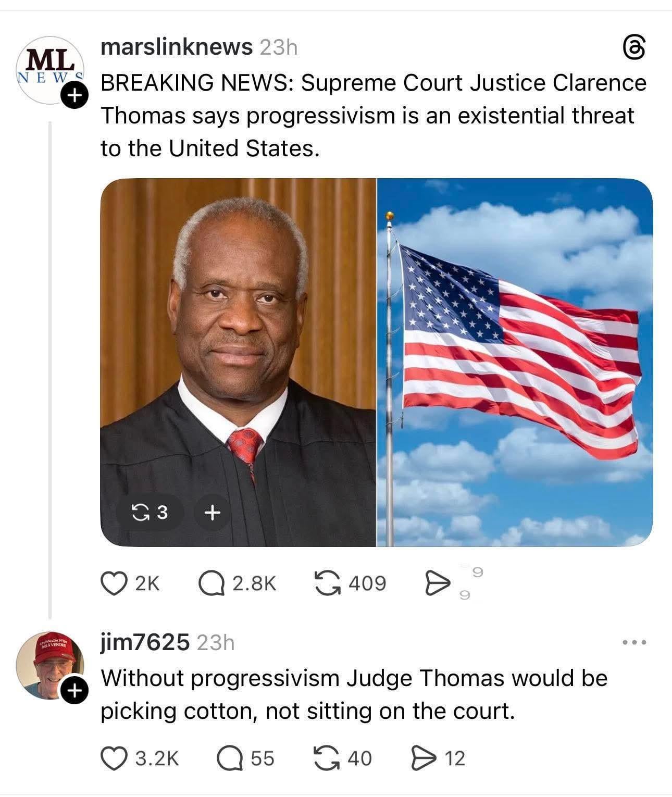View the American flag photo
Viewport: 672px width, 797px height.
click(x=515, y=362)
